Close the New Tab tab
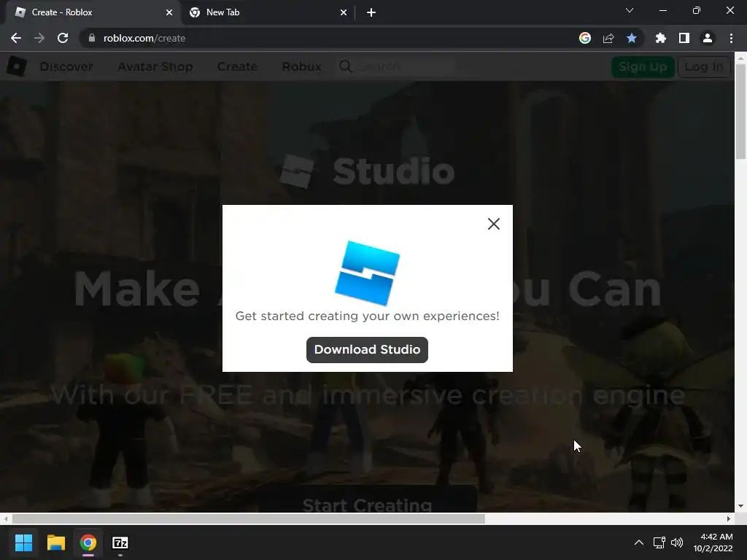 point(344,12)
